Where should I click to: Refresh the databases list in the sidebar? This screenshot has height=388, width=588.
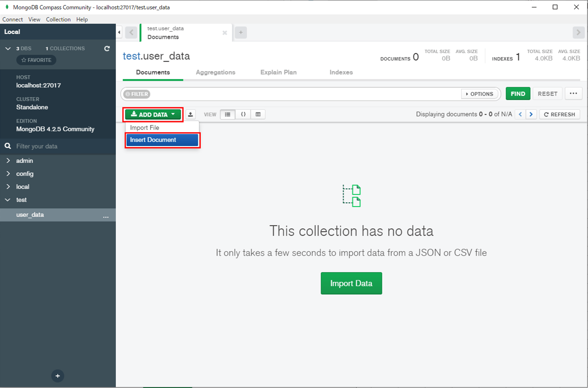tap(107, 48)
